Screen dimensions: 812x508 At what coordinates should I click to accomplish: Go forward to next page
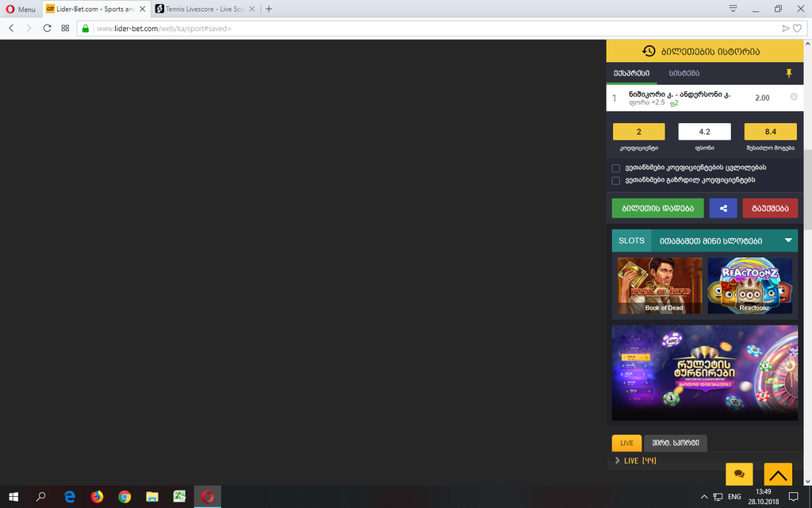29,28
